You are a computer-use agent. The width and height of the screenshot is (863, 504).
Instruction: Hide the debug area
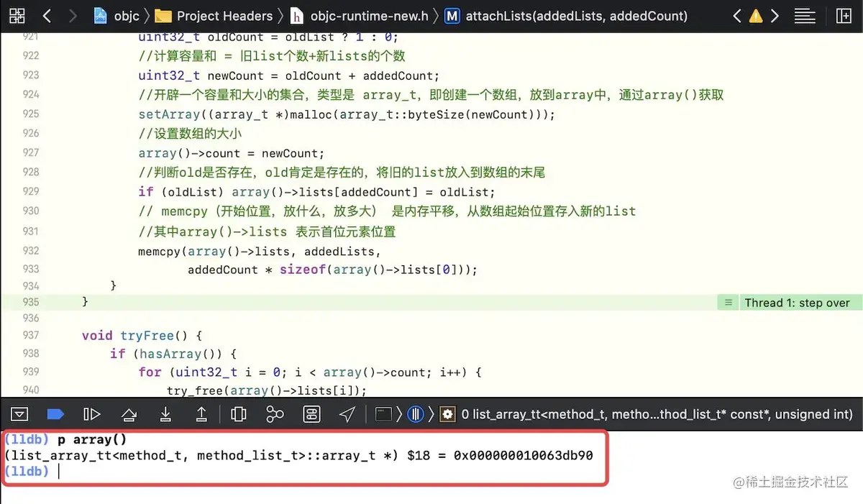click(x=19, y=414)
